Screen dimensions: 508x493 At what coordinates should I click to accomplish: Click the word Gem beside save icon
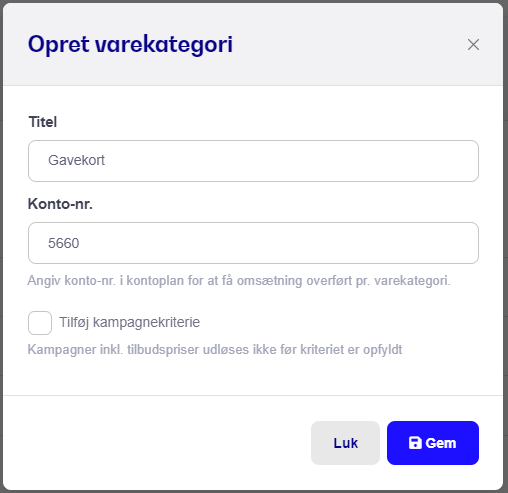coord(441,443)
